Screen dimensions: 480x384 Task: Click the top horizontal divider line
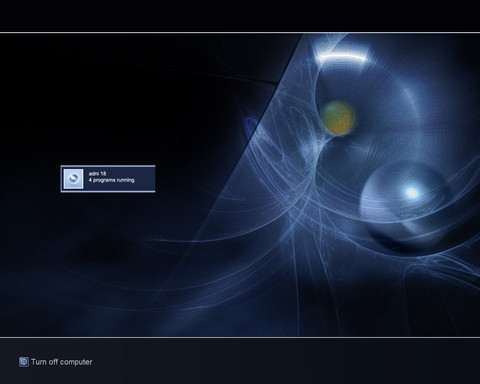tap(240, 32)
